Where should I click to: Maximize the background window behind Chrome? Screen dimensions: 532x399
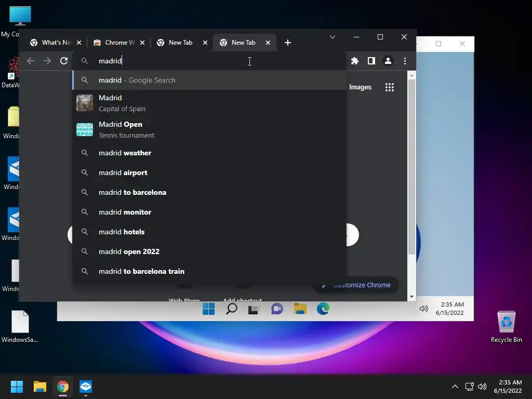tap(438, 44)
